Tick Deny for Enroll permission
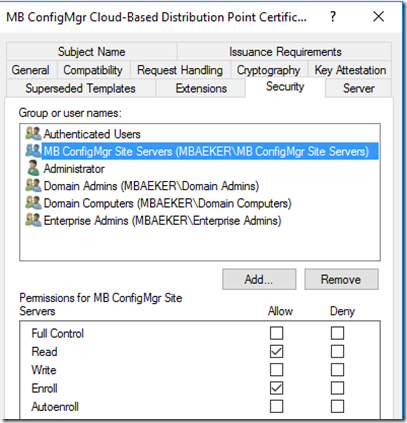Image resolution: width=407 pixels, height=423 pixels. 337,388
